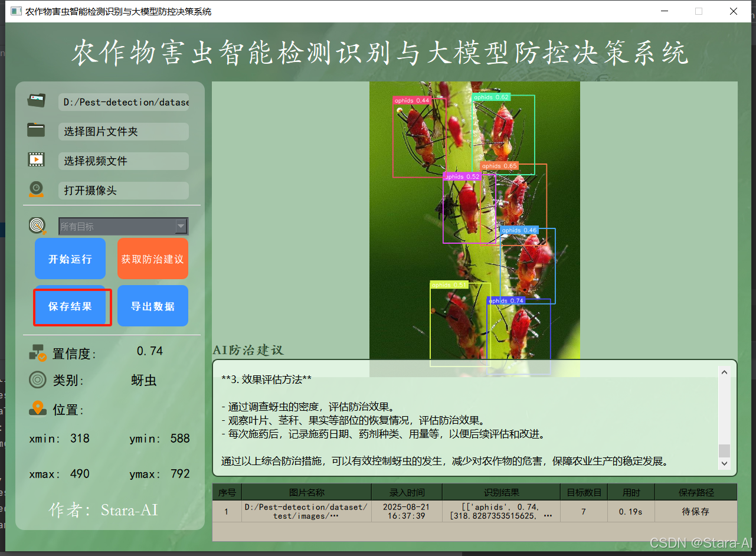
Task: Click the 识别结果 column header
Action: point(502,492)
